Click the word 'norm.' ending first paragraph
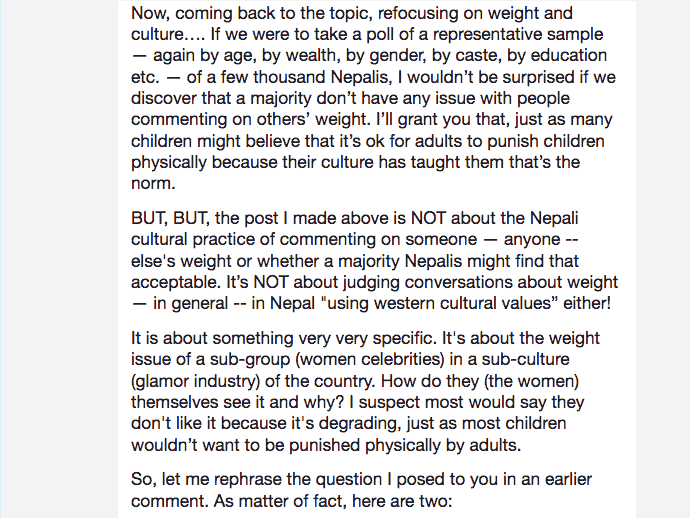 (x=153, y=184)
